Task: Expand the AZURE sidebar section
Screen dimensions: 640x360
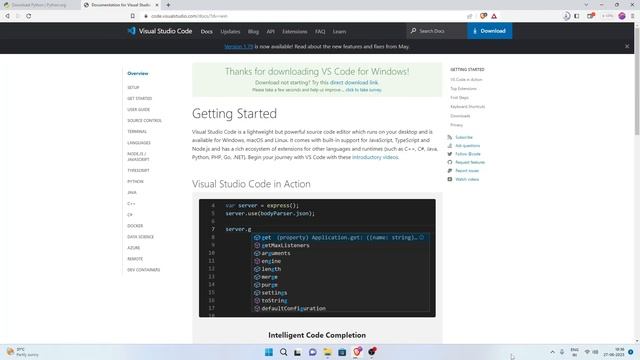Action: (133, 248)
